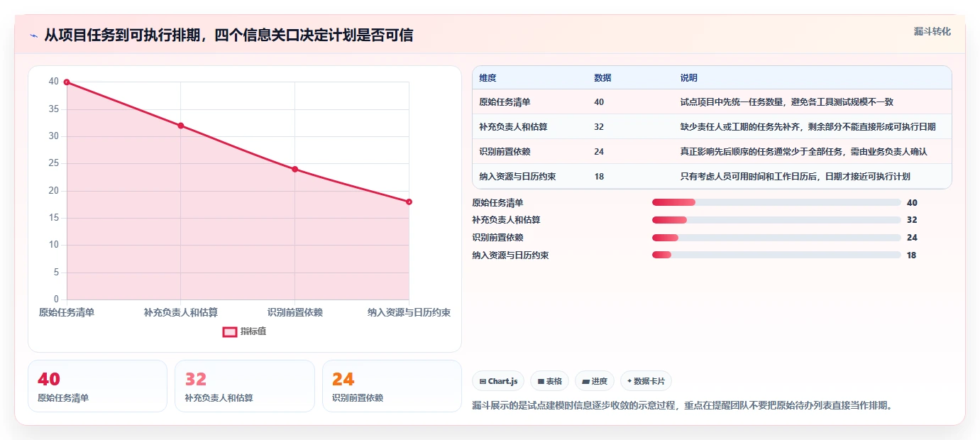Click the chart point for 补充负责人和估算
The image size is (980, 440).
[x=181, y=126]
